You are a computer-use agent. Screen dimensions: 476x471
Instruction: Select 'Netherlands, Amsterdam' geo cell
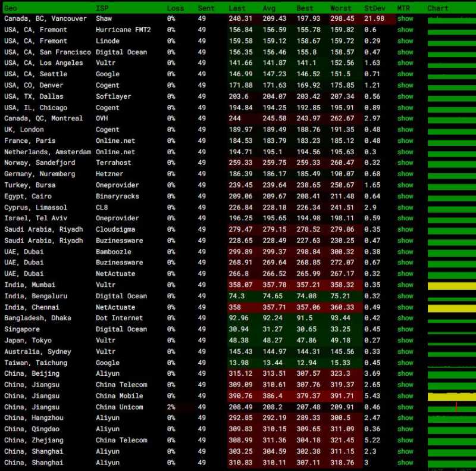(48, 152)
